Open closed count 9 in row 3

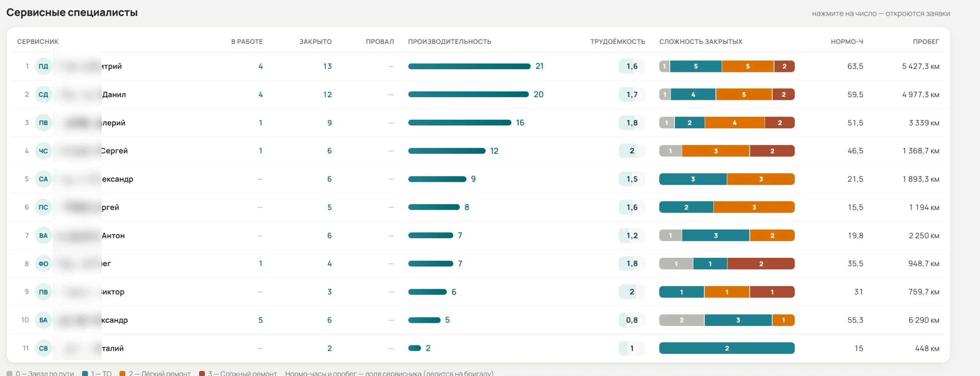coord(330,123)
